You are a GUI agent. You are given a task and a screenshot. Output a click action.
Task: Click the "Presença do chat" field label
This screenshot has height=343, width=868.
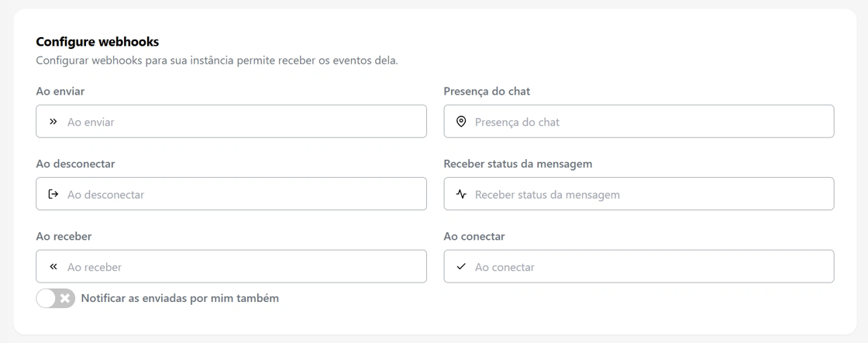click(487, 92)
